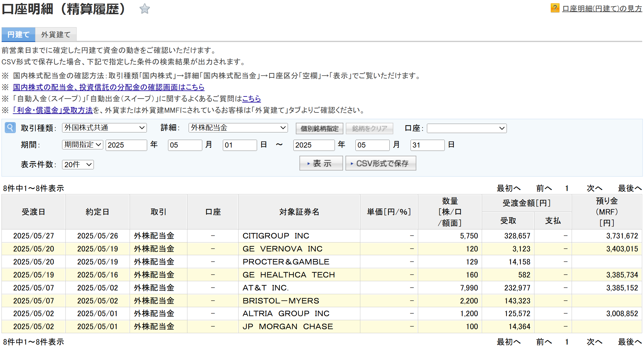Image resolution: width=644 pixels, height=348 pixels.
Task: Click ALTRIA GROUP INC row name
Action: [x=286, y=314]
